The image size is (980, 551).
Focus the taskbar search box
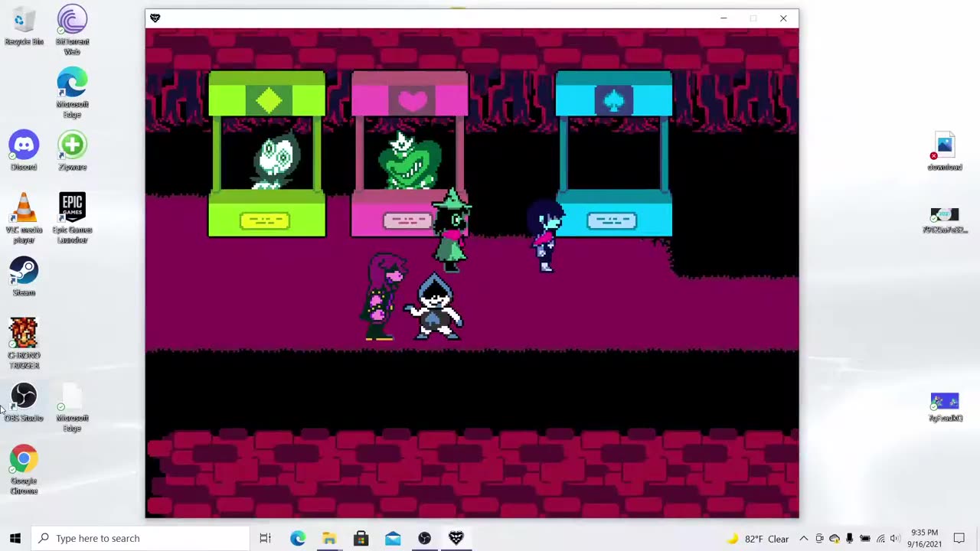coord(140,538)
